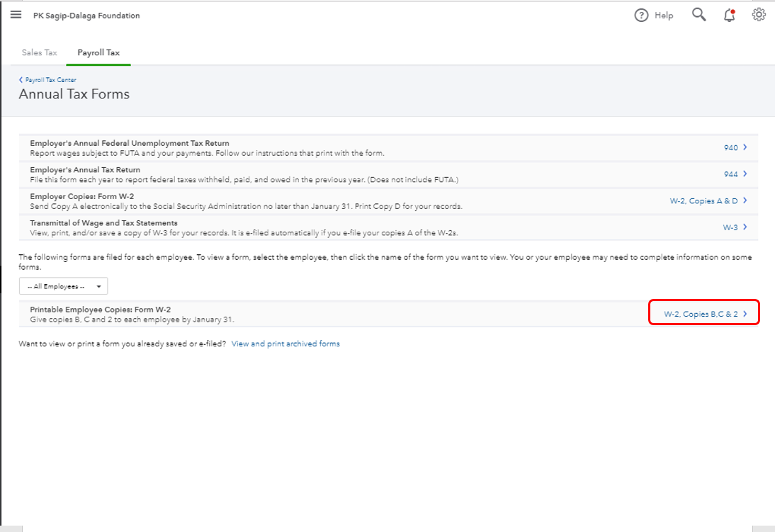Image resolution: width=775 pixels, height=532 pixels.
Task: Open the W-3 transmittal form
Action: coord(732,227)
